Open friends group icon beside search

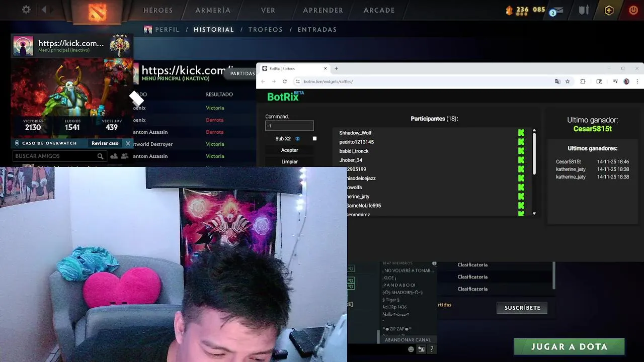(125, 156)
